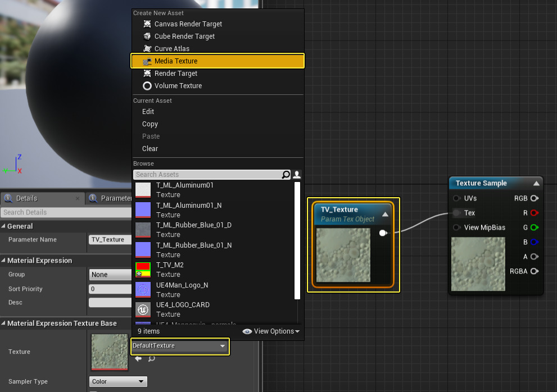Switch to the Details tab
Screen dimensions: 557x392
(x=26, y=198)
